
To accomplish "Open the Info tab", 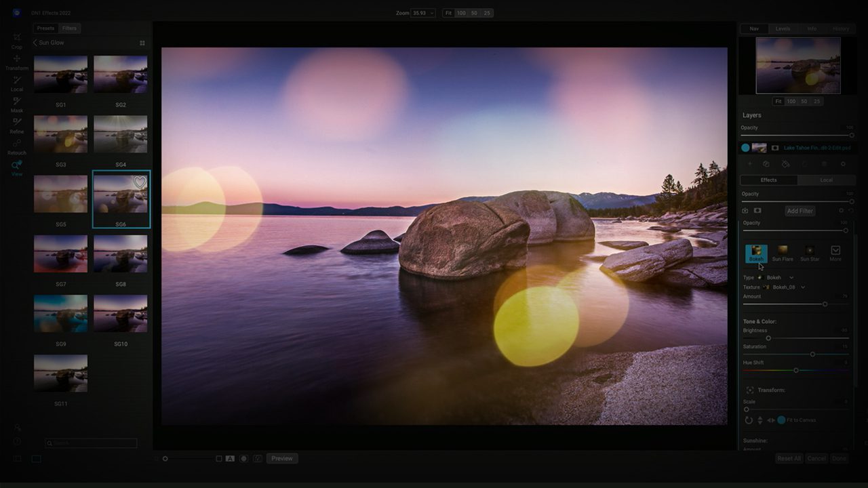I will click(x=812, y=28).
